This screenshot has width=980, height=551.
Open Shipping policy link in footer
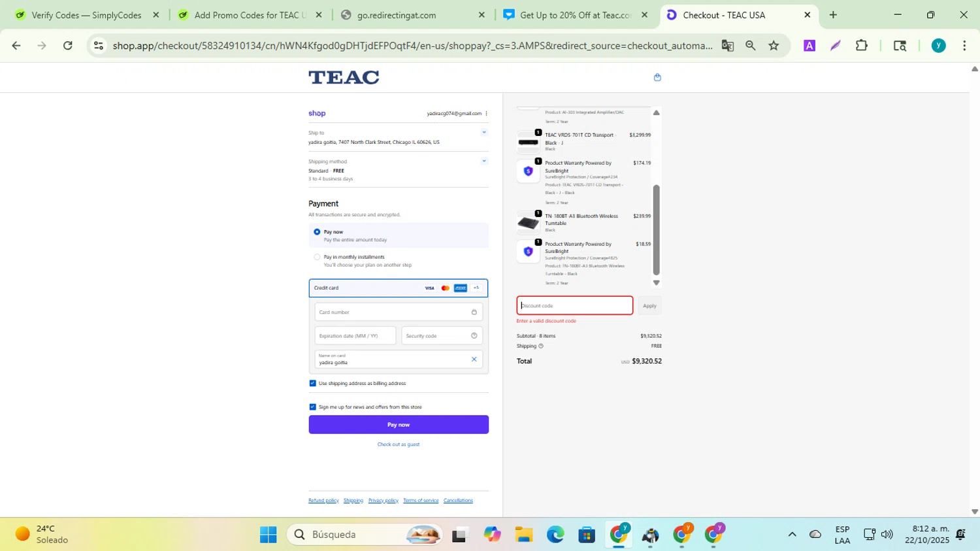tap(353, 501)
